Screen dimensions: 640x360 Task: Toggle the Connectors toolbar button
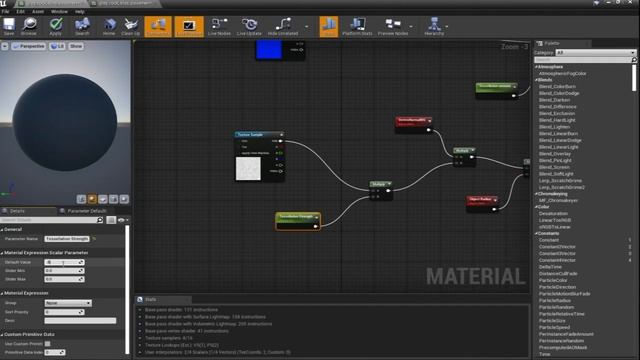pyautogui.click(x=158, y=27)
